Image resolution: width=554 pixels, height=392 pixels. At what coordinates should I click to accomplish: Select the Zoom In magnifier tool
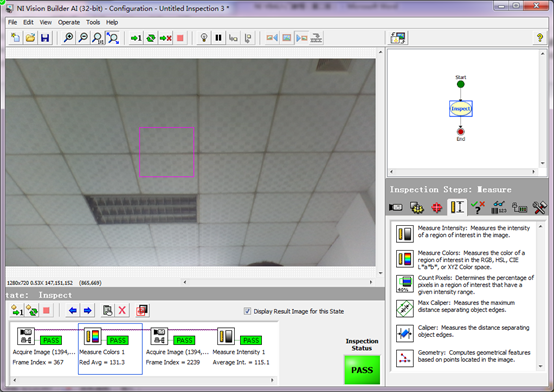point(68,38)
